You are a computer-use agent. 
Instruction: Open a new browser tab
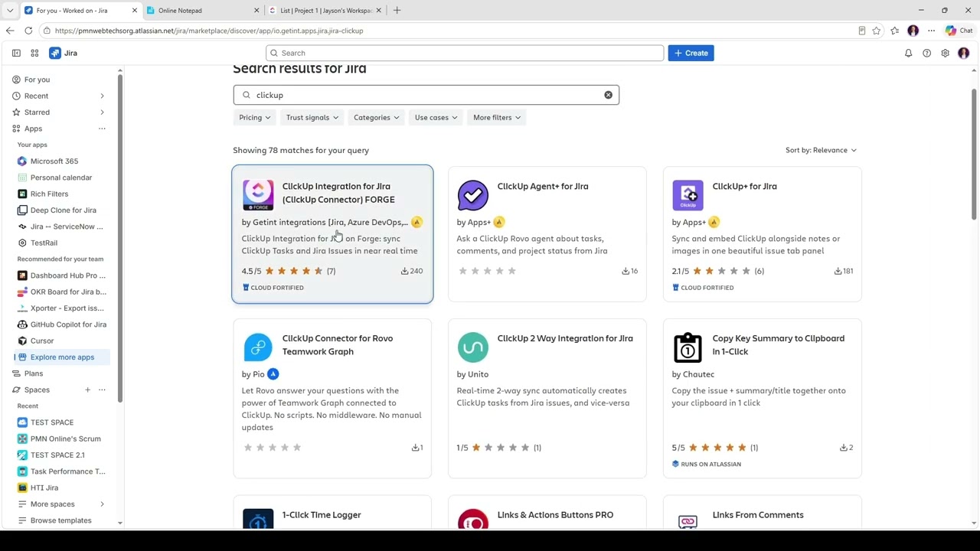click(397, 11)
